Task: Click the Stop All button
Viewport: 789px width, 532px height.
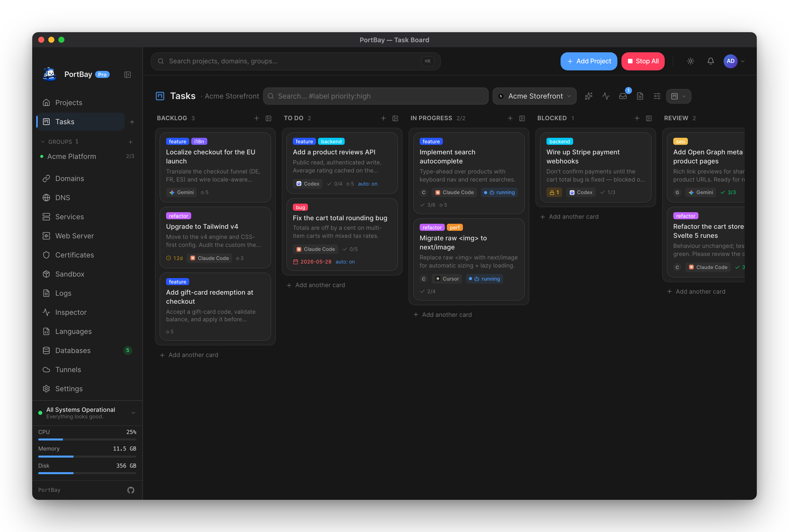Action: tap(643, 61)
